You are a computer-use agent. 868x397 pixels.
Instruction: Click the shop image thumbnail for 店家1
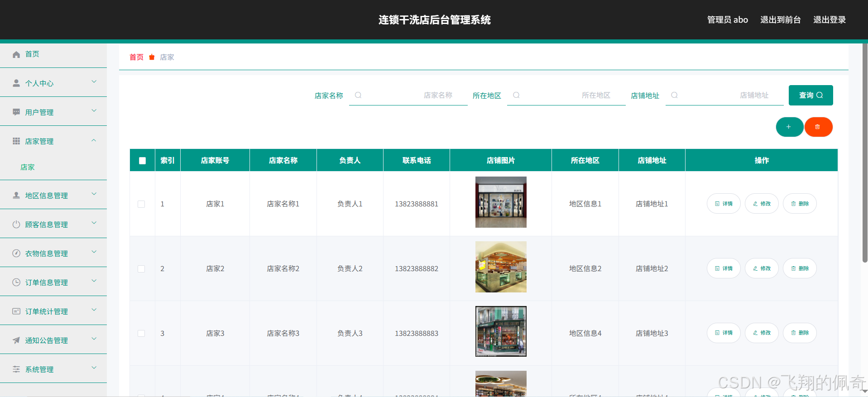pos(501,202)
